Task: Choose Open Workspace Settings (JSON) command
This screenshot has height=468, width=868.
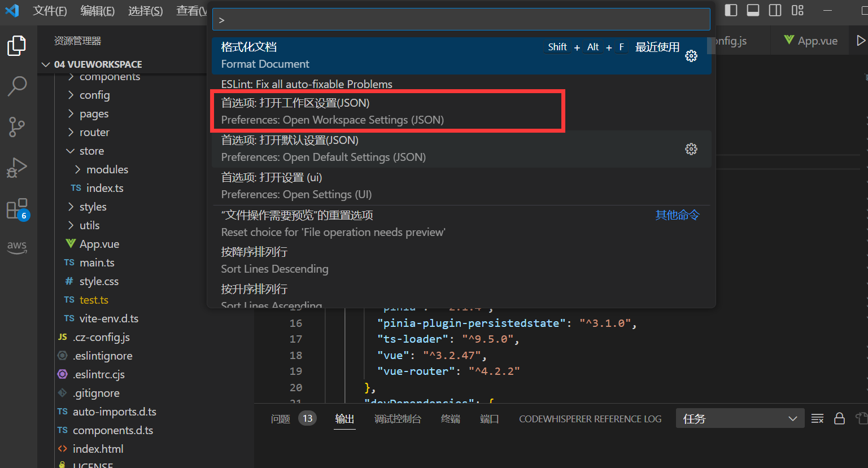Action: pos(461,111)
